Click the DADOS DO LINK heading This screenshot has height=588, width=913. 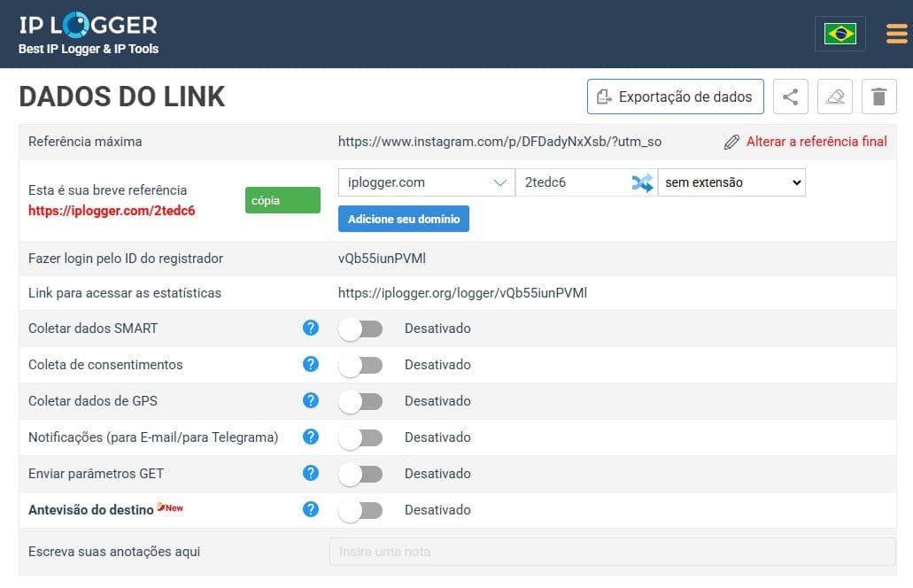click(x=122, y=97)
